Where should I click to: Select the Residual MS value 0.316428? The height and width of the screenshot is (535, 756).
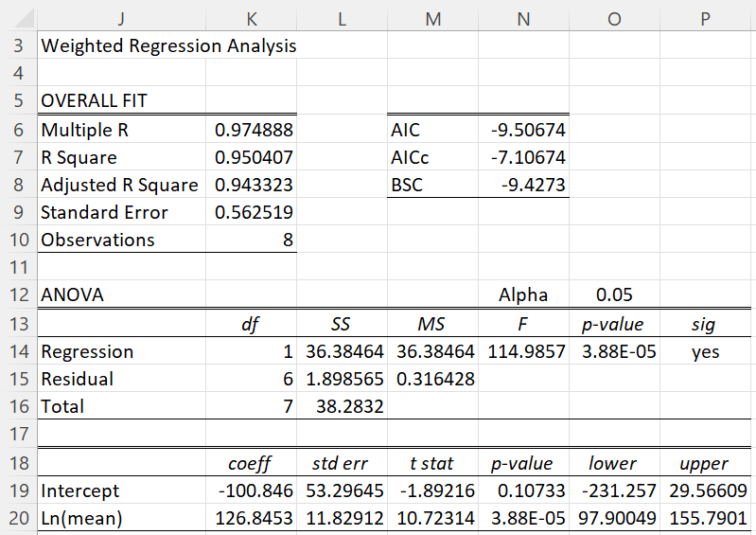coord(433,379)
